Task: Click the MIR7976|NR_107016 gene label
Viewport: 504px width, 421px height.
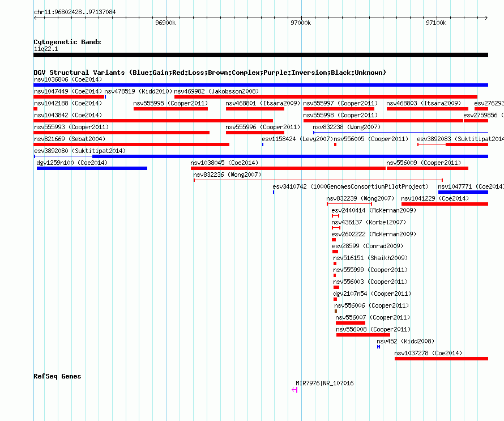Action: click(324, 383)
